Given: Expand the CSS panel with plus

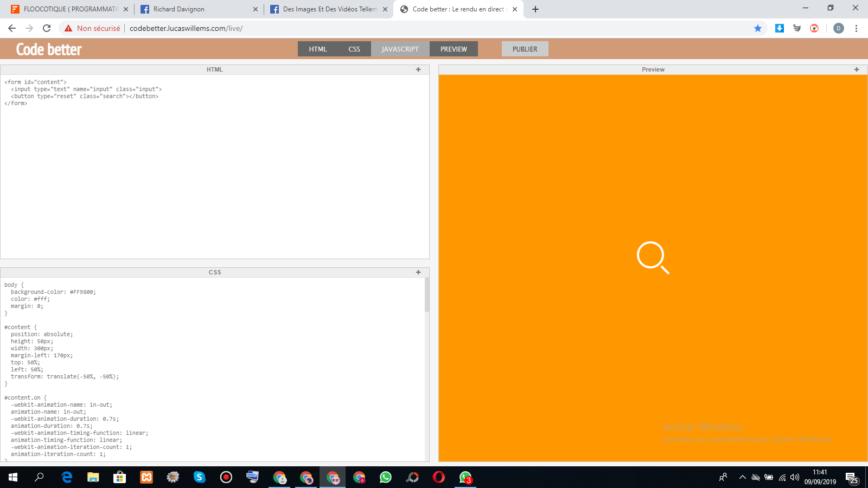Looking at the screenshot, I should (x=418, y=272).
